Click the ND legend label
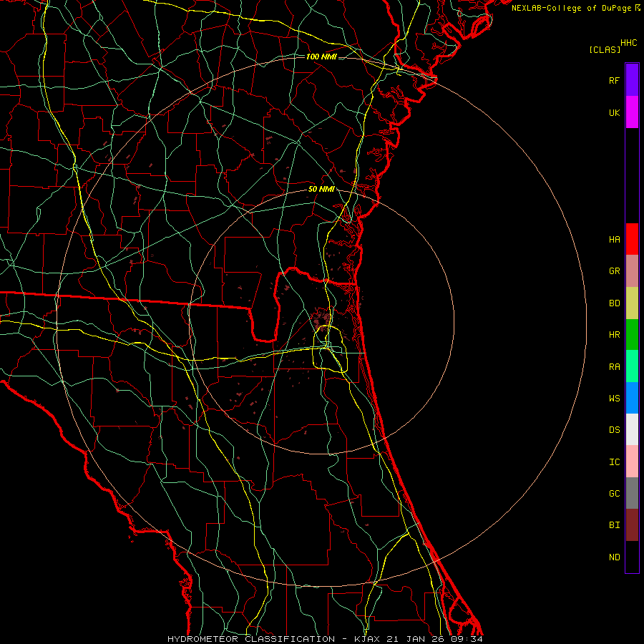Viewport: 644px width, 644px height. 614,557
